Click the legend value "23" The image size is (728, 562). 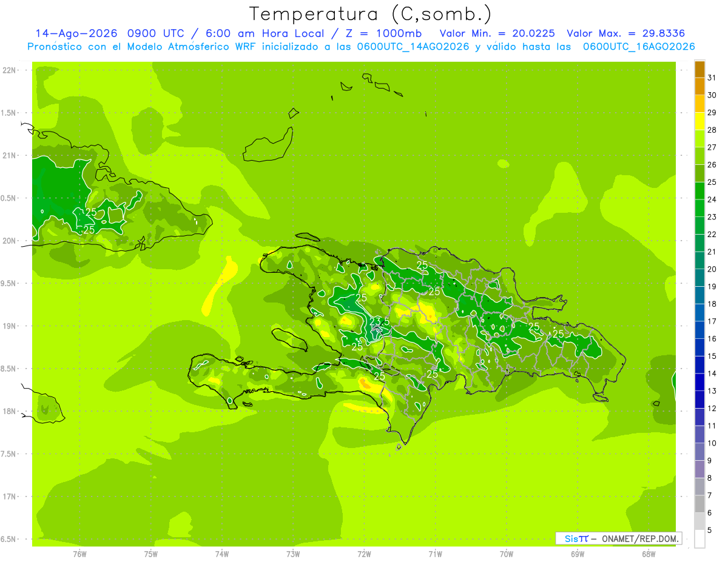pyautogui.click(x=712, y=217)
